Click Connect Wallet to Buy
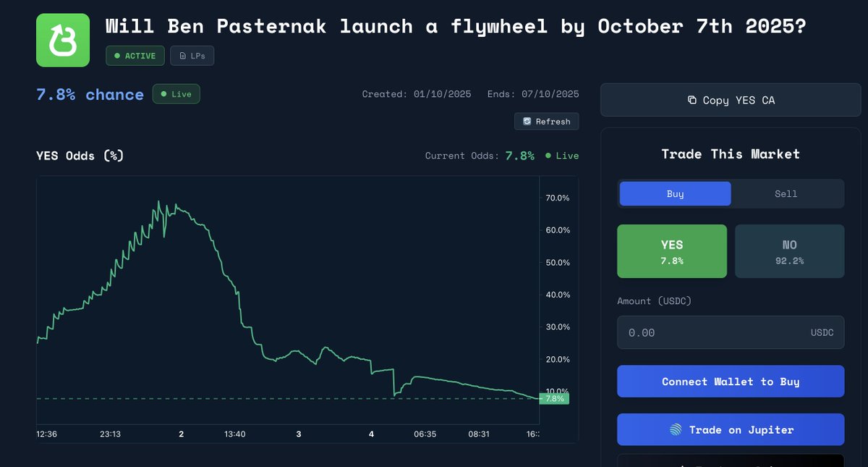868x467 pixels. (731, 382)
